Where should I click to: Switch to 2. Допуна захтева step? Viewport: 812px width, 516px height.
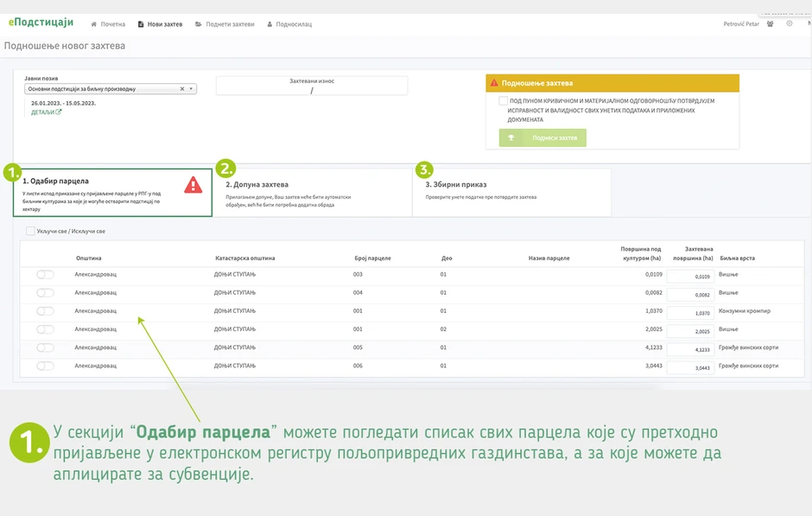(312, 191)
